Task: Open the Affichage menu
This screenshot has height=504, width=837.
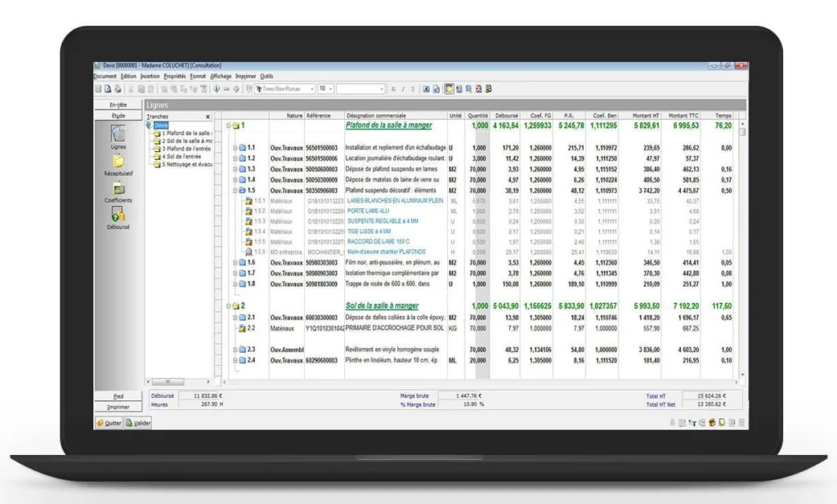Action: click(x=221, y=76)
